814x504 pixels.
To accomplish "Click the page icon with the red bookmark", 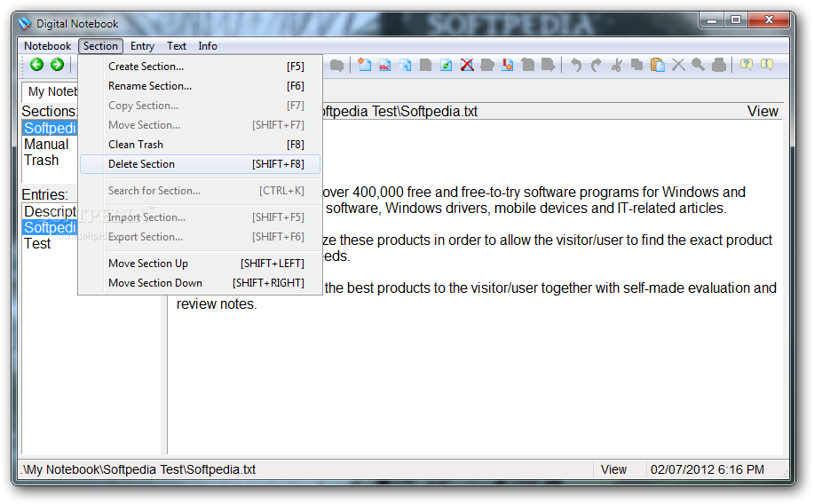I will tap(508, 65).
